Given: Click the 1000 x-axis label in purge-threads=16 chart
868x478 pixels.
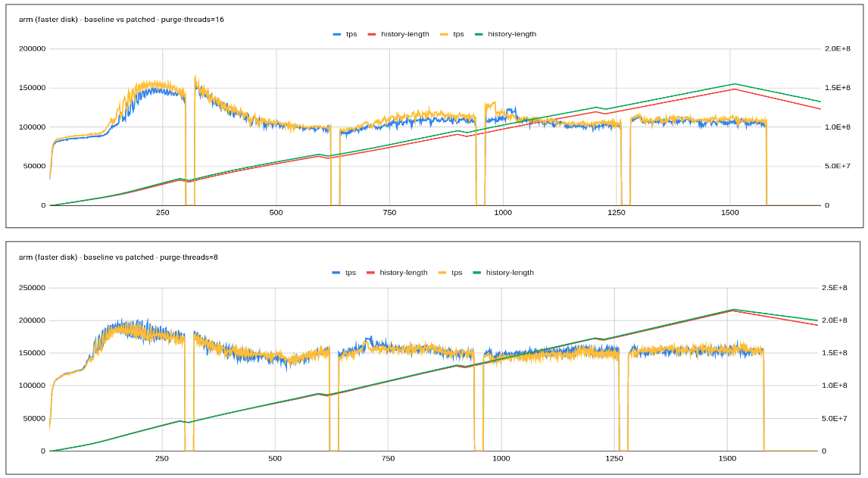Looking at the screenshot, I should tap(503, 213).
